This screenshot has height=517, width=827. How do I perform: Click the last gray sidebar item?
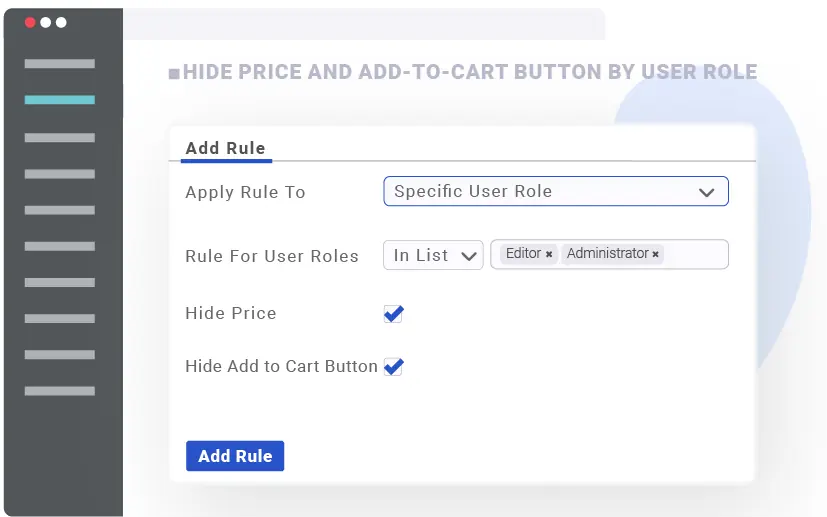click(x=60, y=391)
